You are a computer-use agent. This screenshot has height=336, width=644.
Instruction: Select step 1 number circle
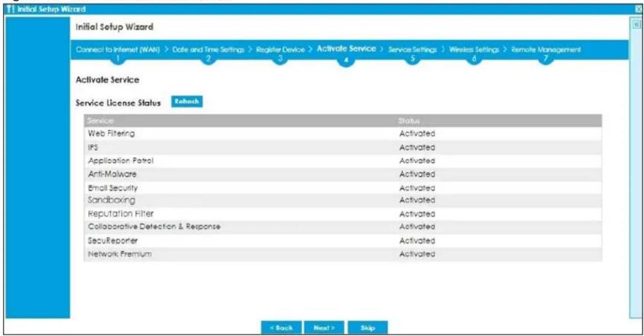tap(117, 59)
